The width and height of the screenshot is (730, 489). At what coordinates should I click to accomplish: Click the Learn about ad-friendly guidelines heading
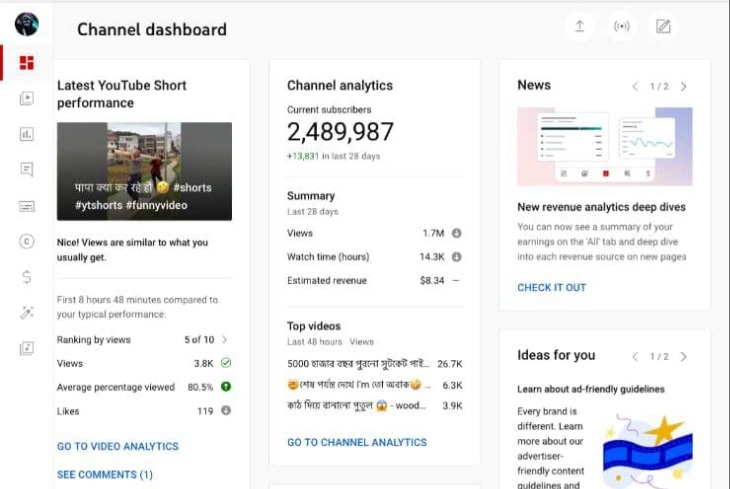(591, 389)
